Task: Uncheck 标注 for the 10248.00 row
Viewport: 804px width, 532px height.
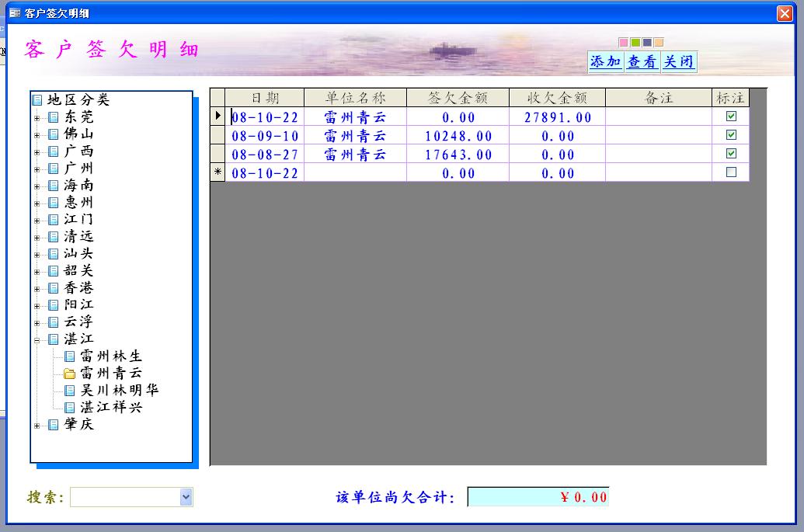Action: [x=731, y=135]
